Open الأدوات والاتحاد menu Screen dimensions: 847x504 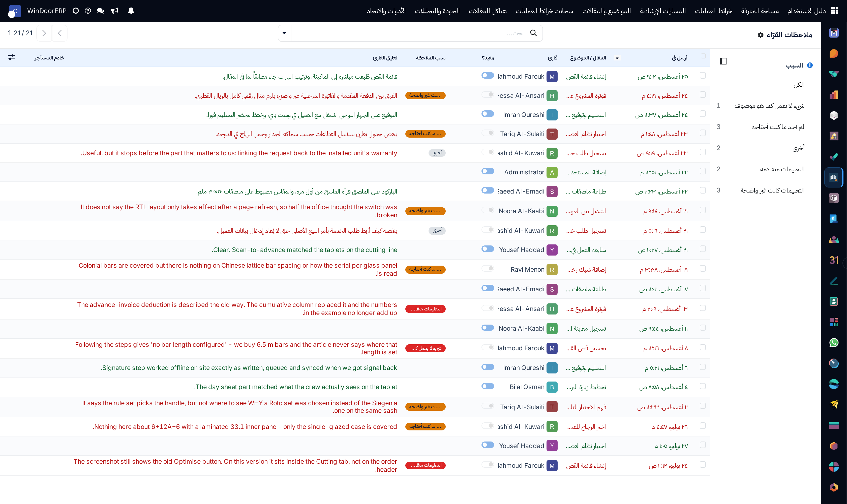386,11
